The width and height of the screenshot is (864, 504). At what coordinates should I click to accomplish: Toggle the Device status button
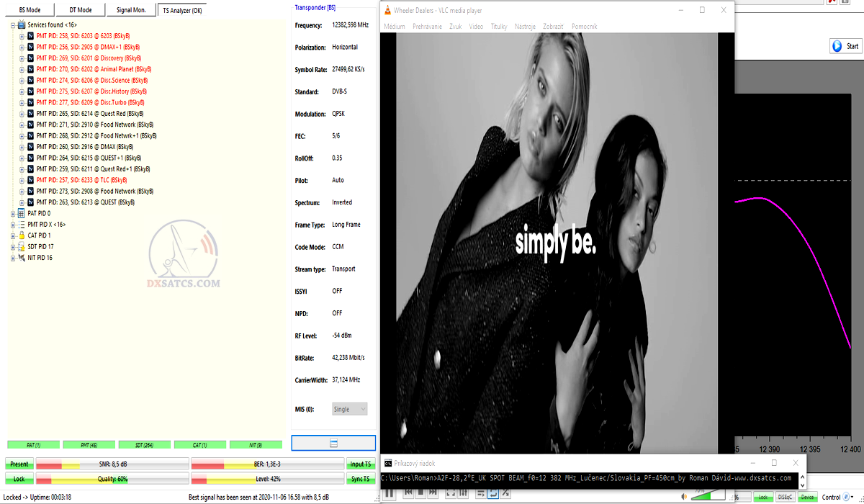click(807, 497)
